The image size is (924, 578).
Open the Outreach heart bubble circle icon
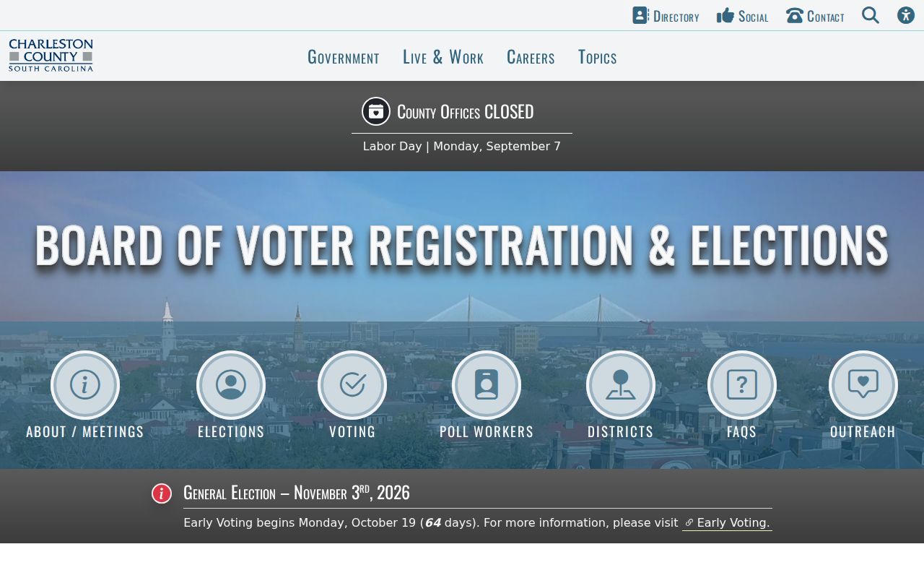pos(863,385)
